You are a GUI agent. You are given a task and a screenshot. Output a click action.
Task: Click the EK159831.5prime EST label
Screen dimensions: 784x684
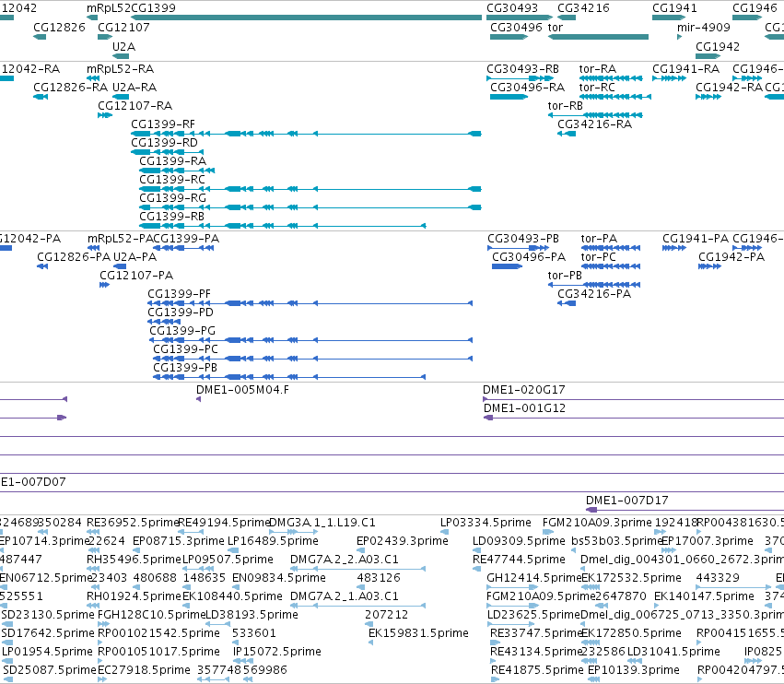[x=418, y=633]
